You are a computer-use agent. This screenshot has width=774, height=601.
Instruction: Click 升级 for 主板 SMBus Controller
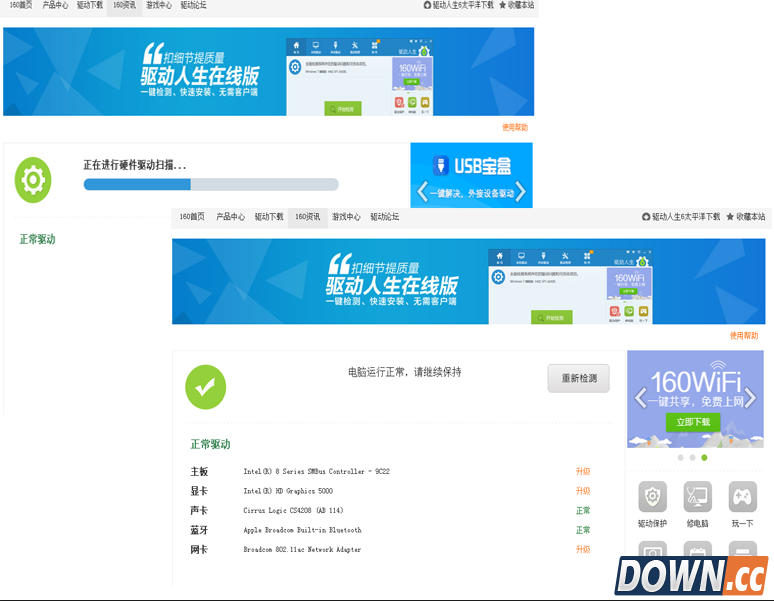click(x=583, y=471)
